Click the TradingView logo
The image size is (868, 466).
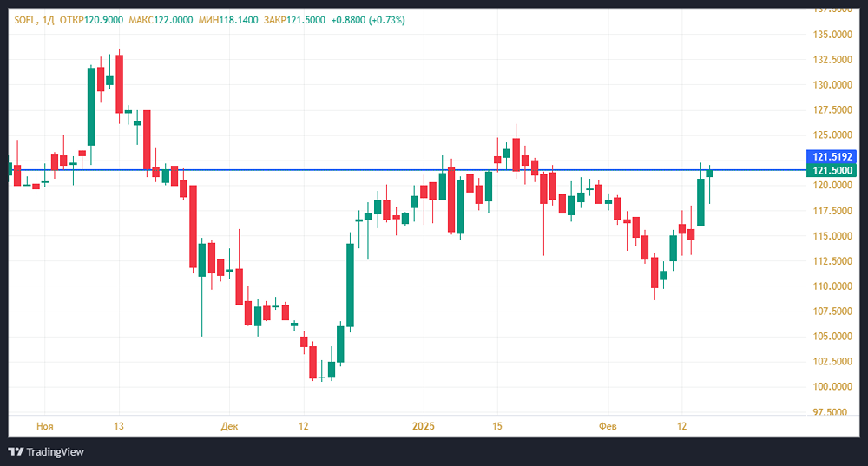click(46, 451)
